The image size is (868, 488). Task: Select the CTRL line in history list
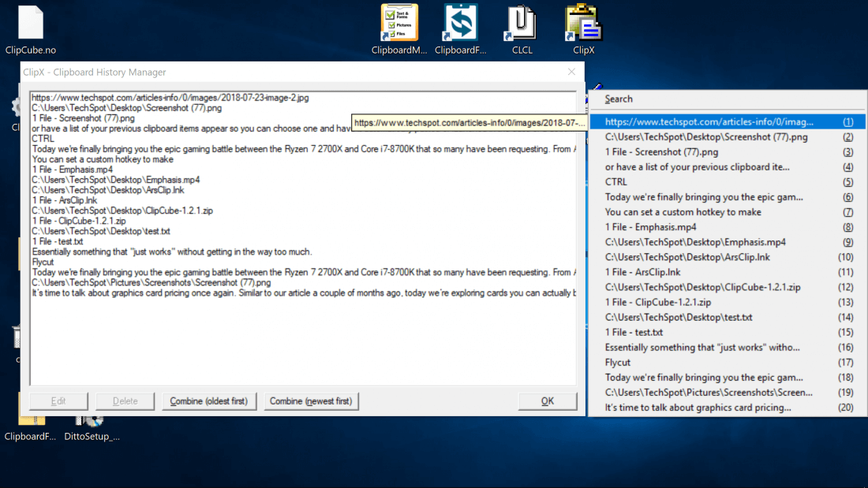pos(43,139)
